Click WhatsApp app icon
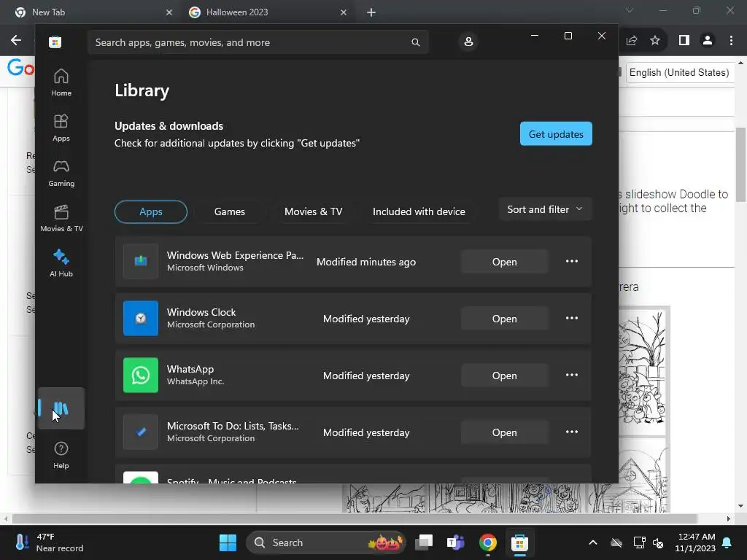 tap(141, 376)
